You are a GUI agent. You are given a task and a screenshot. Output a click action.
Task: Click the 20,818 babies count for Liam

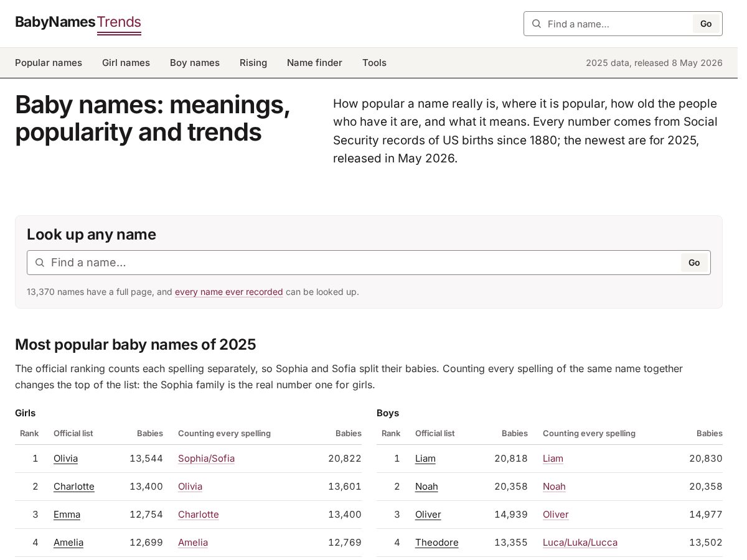pyautogui.click(x=511, y=459)
